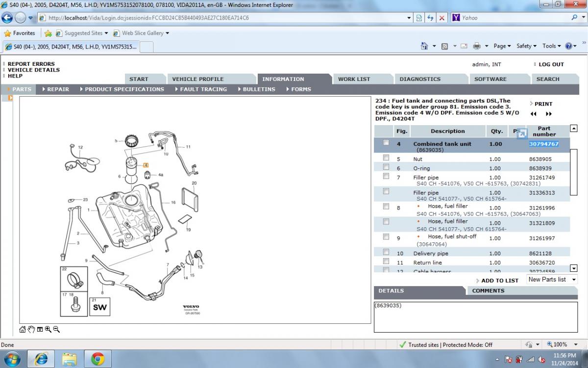Click the browser Forward button

21,18
